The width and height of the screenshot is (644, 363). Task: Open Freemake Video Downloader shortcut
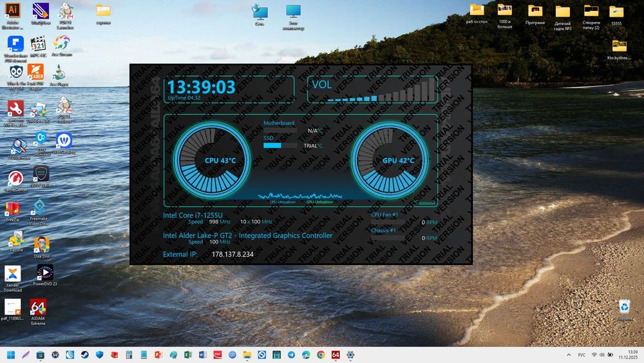point(39,213)
